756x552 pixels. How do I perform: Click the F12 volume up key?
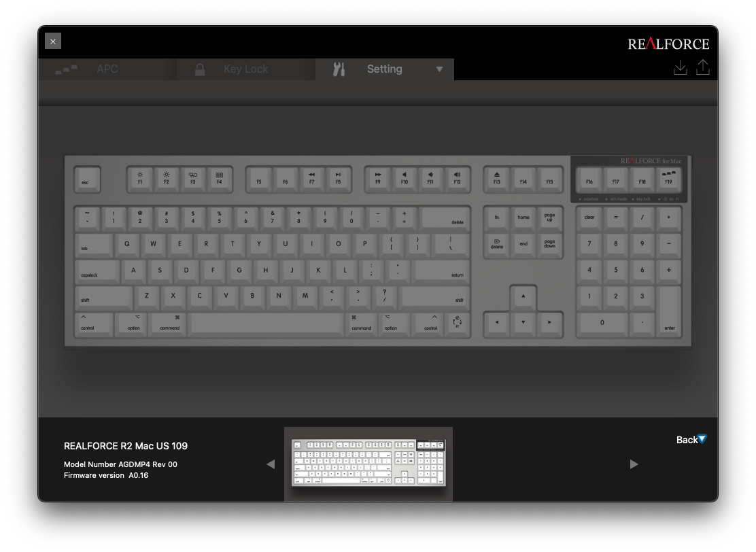click(x=457, y=179)
